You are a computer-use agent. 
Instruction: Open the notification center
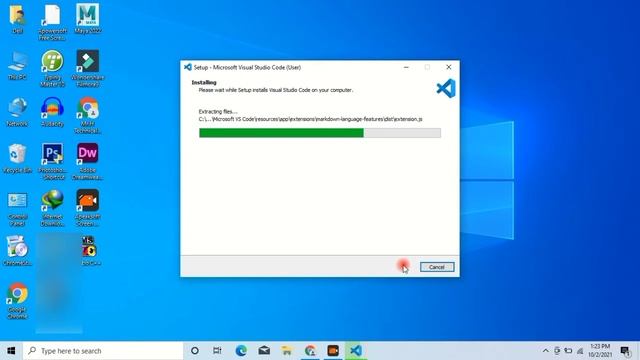coord(625,351)
